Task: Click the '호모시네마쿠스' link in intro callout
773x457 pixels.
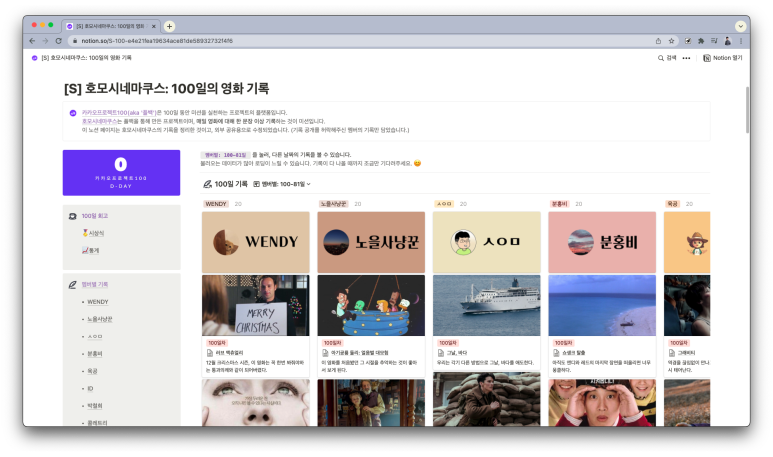Action: [x=100, y=121]
